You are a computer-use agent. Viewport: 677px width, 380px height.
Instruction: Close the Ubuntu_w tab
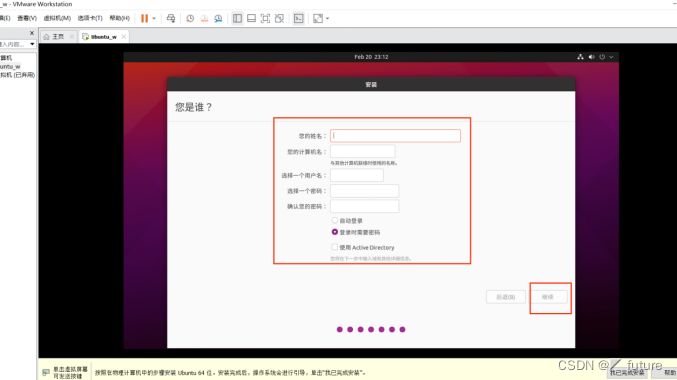pos(124,37)
